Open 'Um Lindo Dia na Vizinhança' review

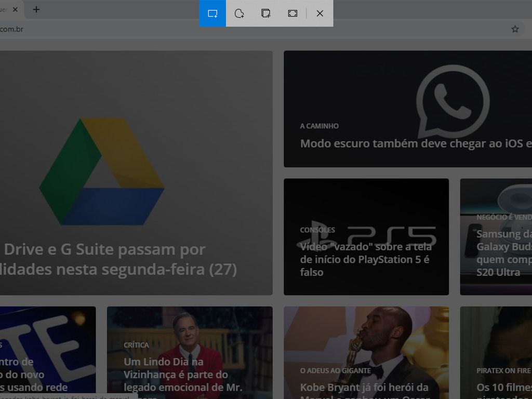click(x=190, y=353)
